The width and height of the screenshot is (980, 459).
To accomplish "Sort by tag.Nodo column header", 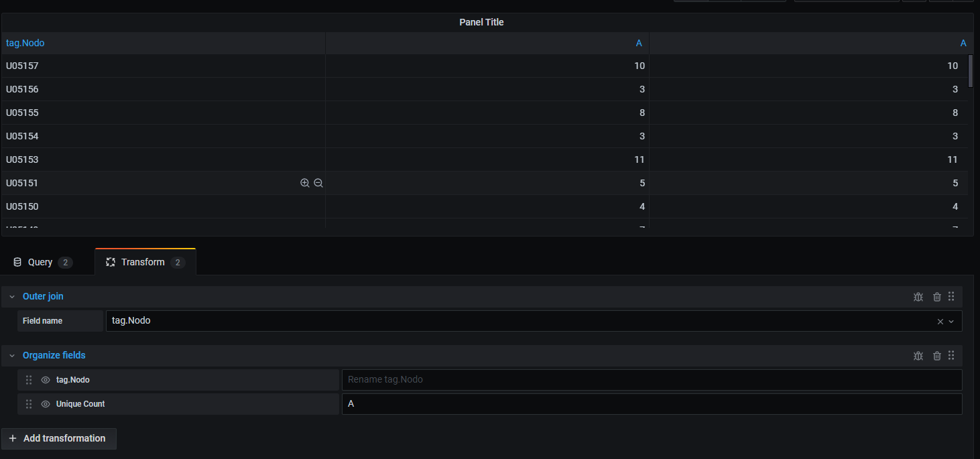I will pos(25,43).
